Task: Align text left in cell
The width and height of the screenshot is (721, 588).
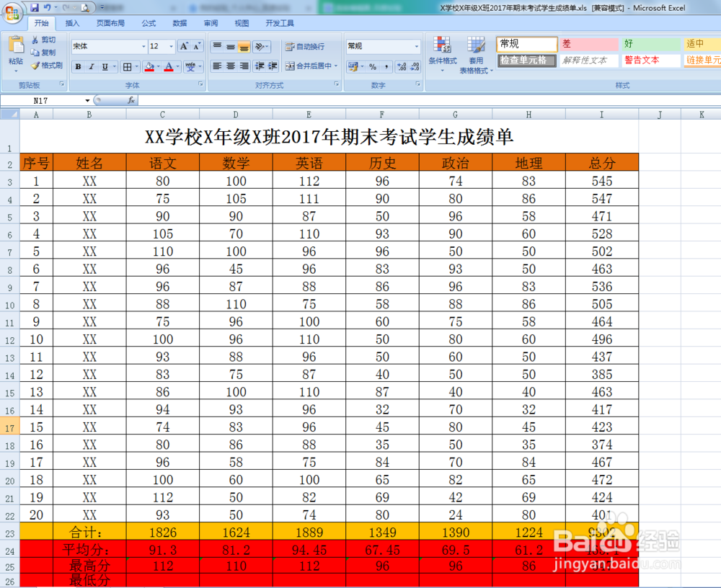Action: 217,66
